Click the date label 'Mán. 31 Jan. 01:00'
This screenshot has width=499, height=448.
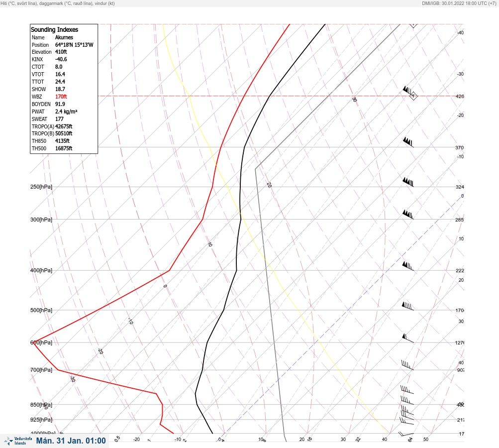[x=71, y=441]
